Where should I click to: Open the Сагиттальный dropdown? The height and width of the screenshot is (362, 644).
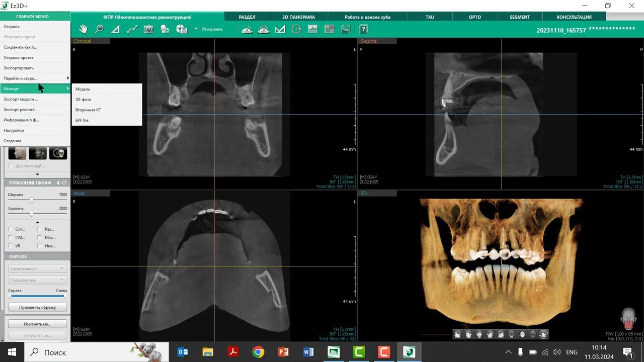[37, 268]
